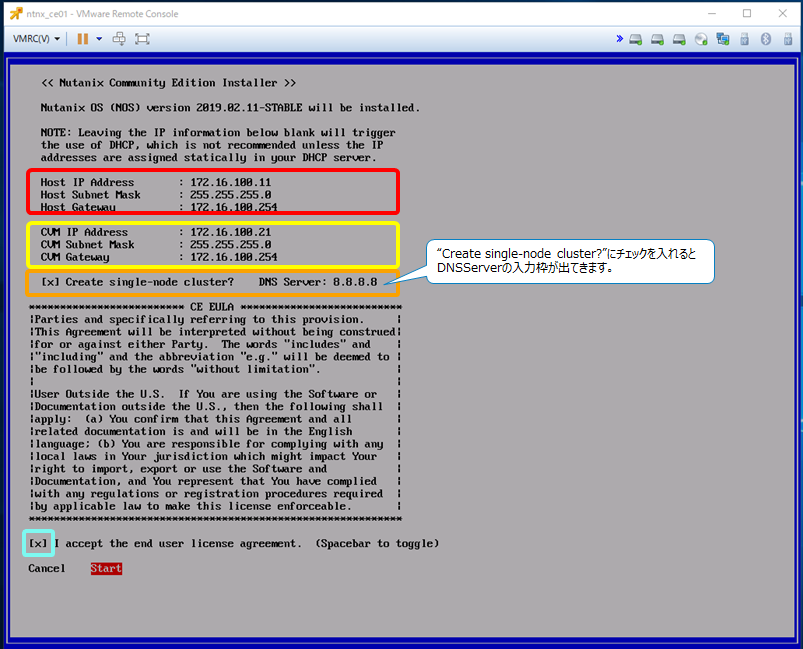
Task: Select the CVM Subnet Mask field value
Action: [230, 245]
